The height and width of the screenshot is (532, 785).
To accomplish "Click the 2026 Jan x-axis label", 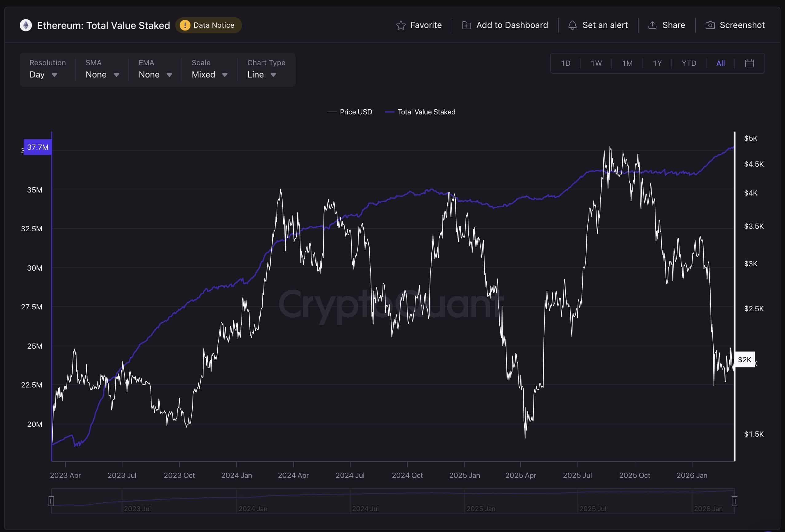I will click(x=692, y=475).
